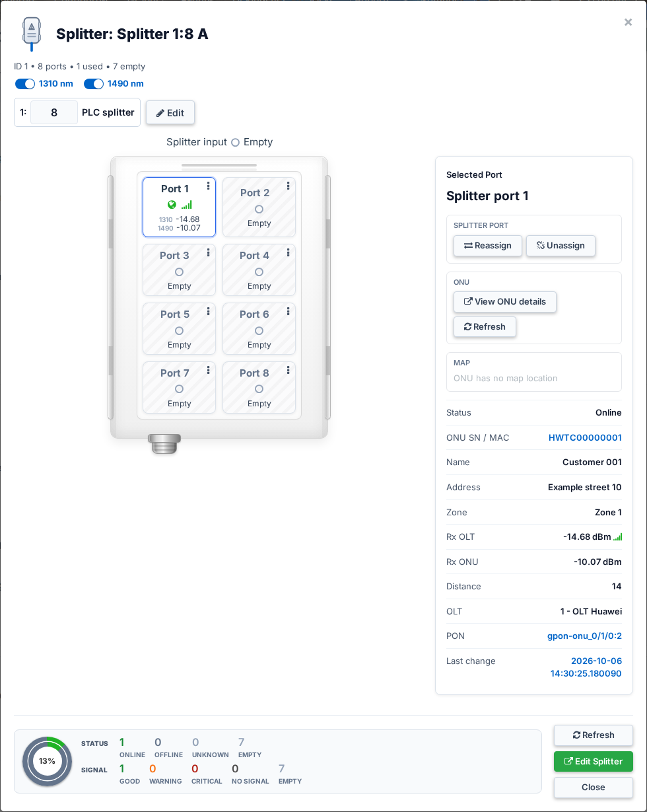
Task: Toggle the 1490 nm wavelength switch
Action: pyautogui.click(x=94, y=84)
